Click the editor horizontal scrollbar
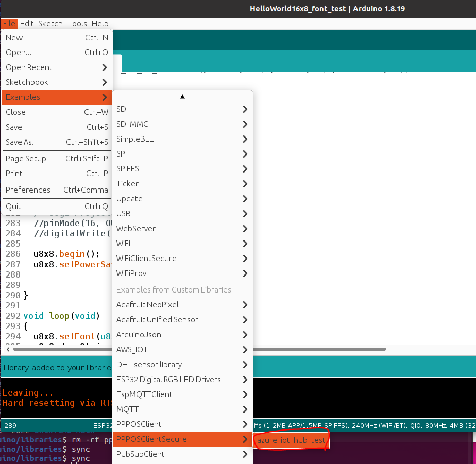This screenshot has width=476, height=464. (319, 349)
